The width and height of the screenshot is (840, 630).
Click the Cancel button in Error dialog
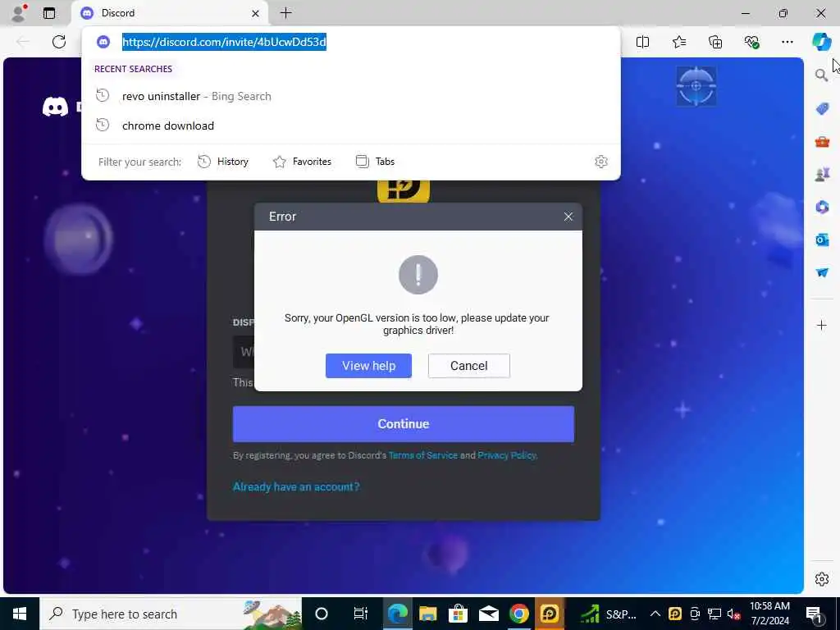coord(468,366)
